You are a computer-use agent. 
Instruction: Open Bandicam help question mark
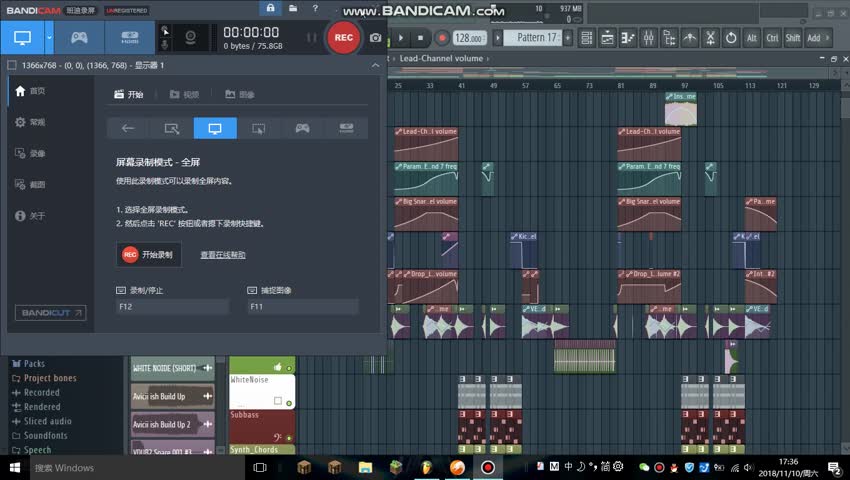[315, 8]
